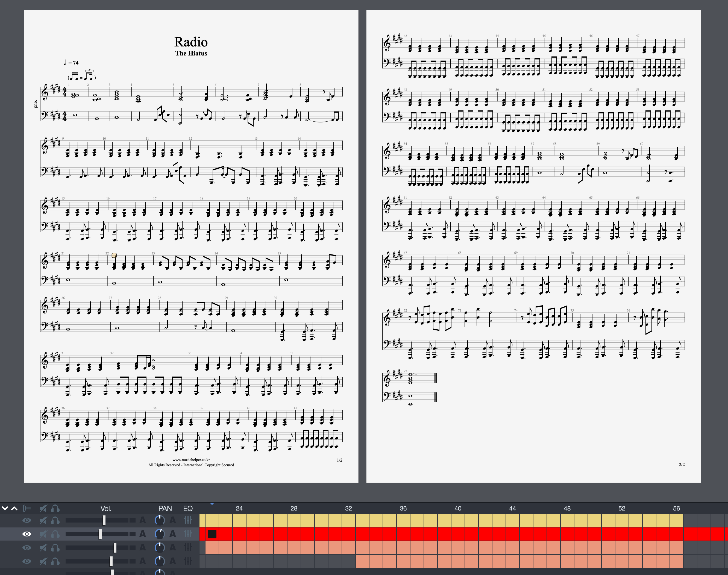This screenshot has width=728, height=575.
Task: Show the fourth track using its eye icon
Action: 27,561
